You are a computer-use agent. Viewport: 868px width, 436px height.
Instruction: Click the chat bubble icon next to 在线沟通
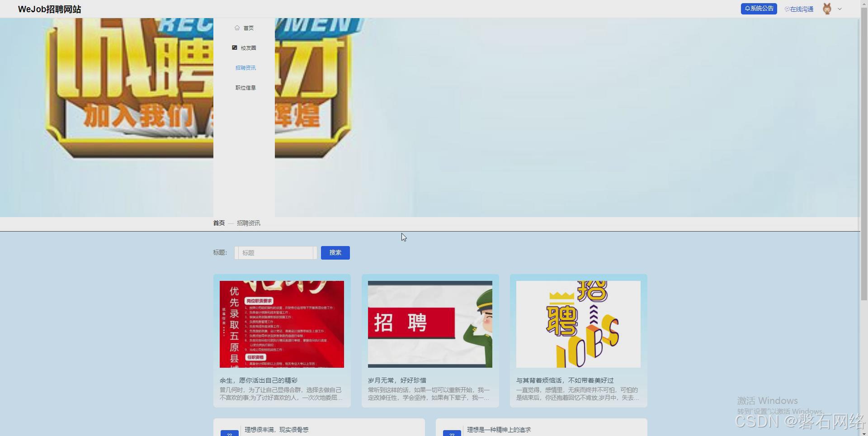[x=787, y=9]
